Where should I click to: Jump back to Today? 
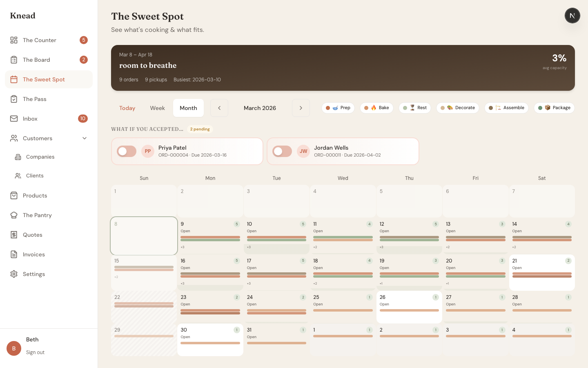127,108
